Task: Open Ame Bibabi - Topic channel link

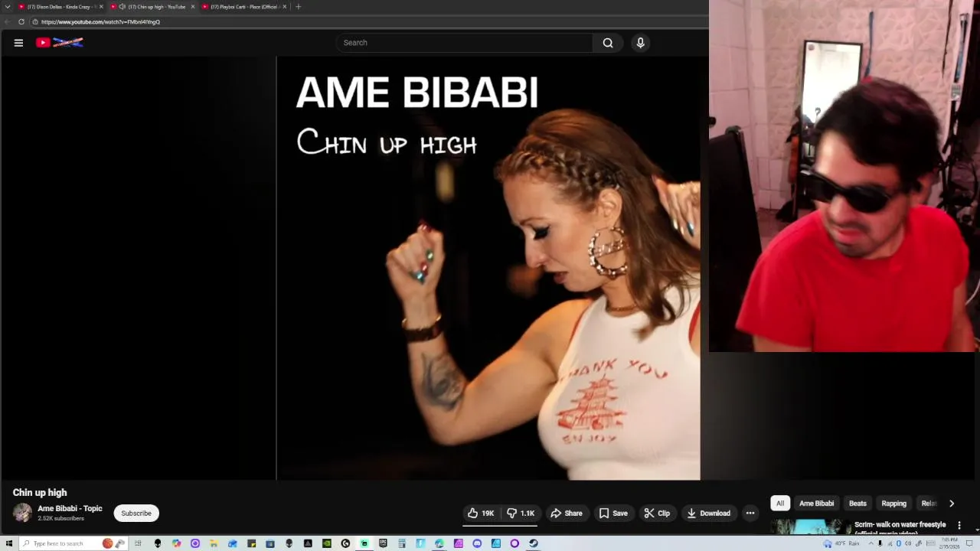Action: pyautogui.click(x=70, y=508)
